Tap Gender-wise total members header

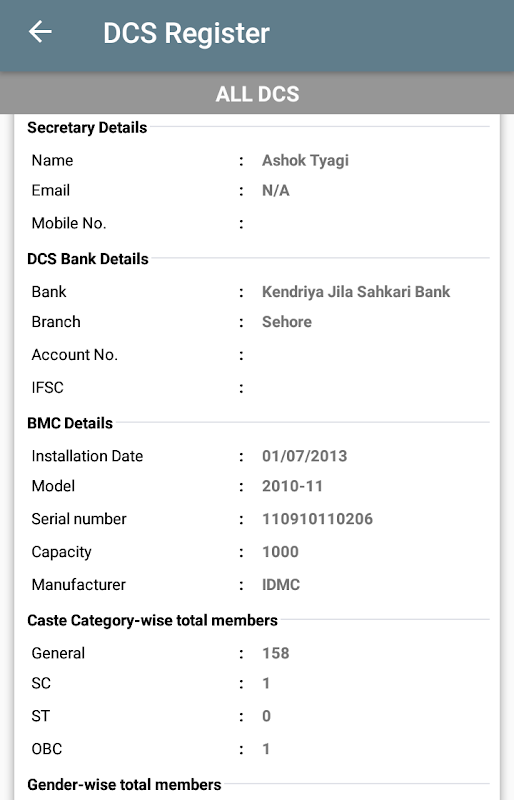124,785
